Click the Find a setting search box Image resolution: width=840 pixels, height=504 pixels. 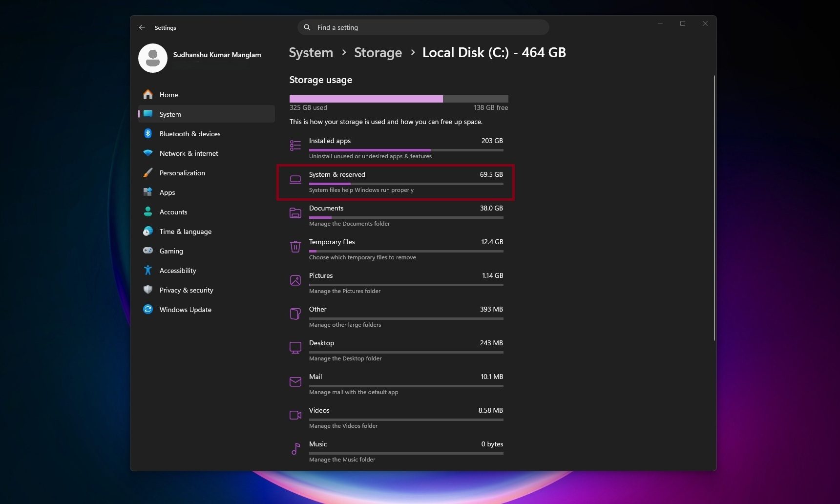point(423,27)
